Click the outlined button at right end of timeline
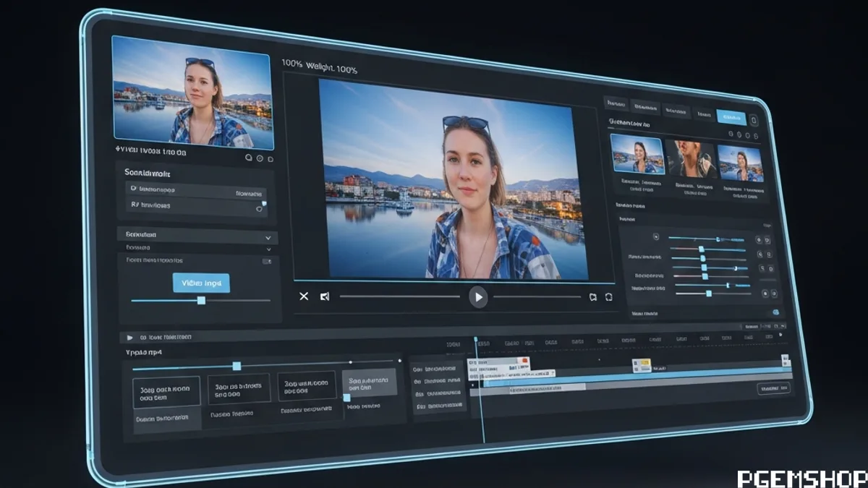Viewport: 868px width, 488px height. tap(773, 388)
